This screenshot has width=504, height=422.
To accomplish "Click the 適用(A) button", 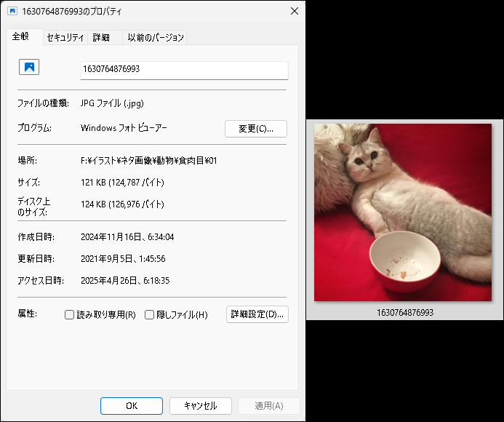I will [x=269, y=406].
